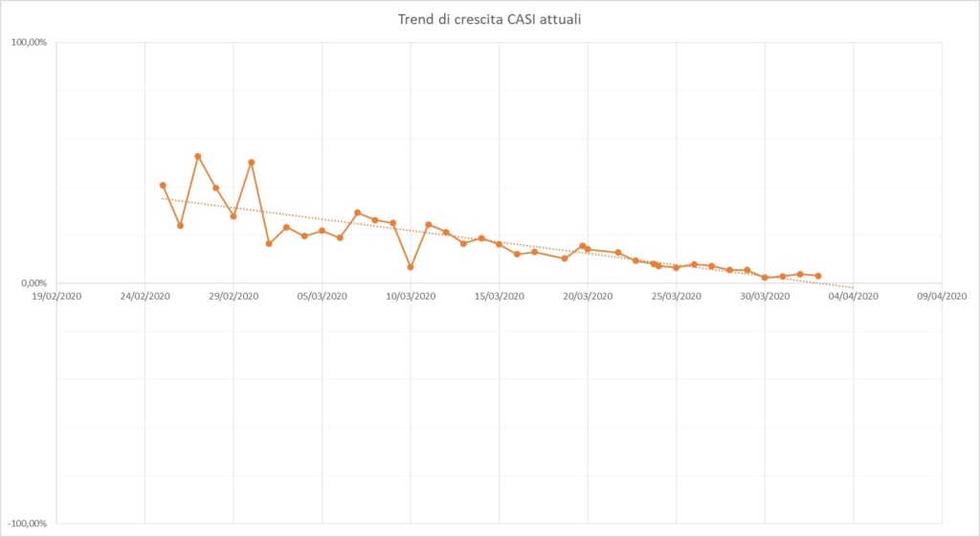
Task: Click the 30/03/2020 date axis label
Action: point(765,297)
